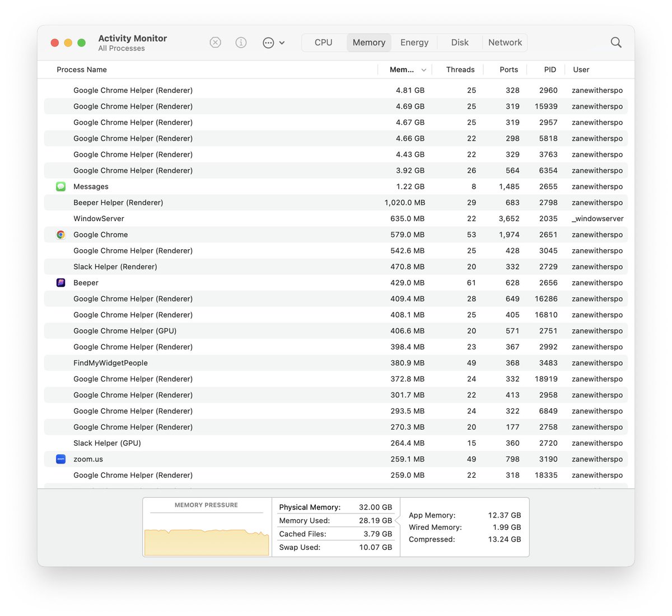Screen dimensions: 672x616
Task: Select the zoom.us process name
Action: [88, 459]
